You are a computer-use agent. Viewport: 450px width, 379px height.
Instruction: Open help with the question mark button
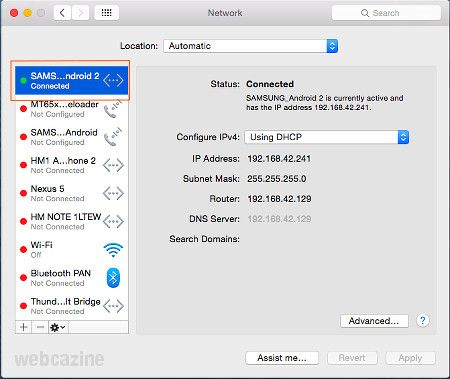click(423, 321)
